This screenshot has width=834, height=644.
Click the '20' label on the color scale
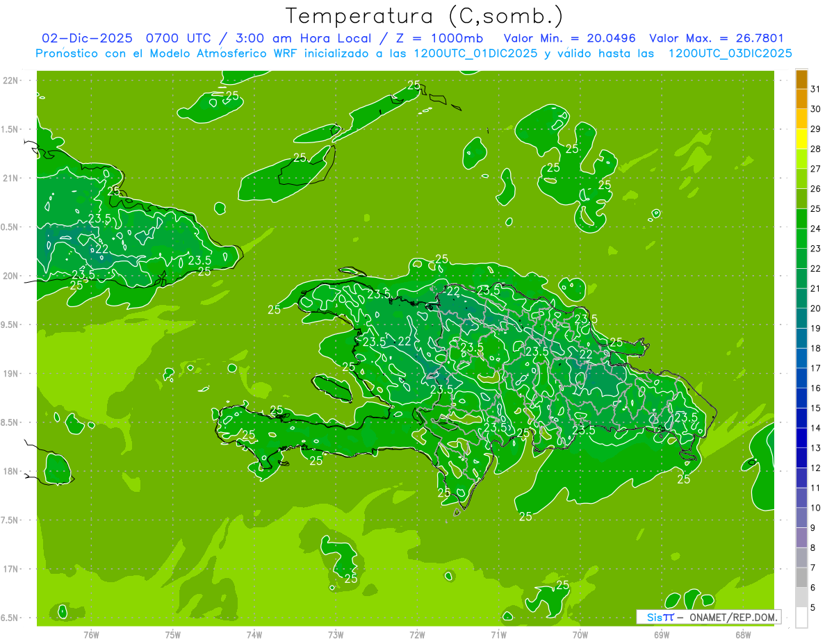[815, 308]
